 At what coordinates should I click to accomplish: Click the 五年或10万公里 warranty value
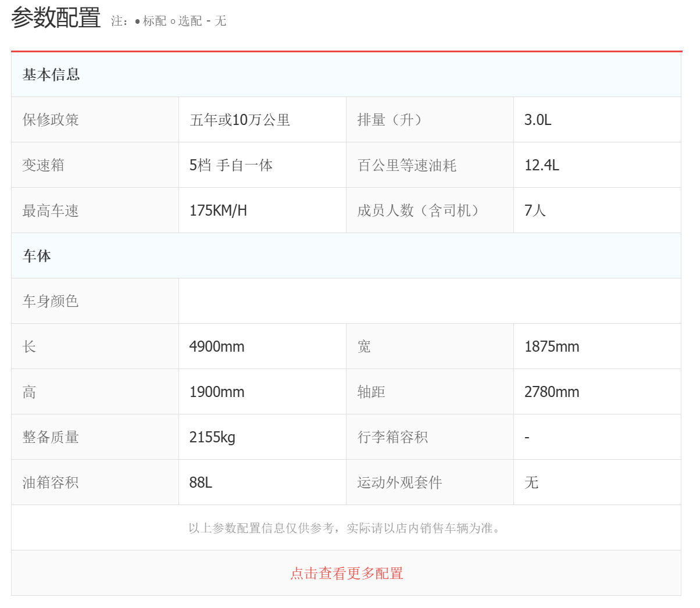pyautogui.click(x=240, y=120)
